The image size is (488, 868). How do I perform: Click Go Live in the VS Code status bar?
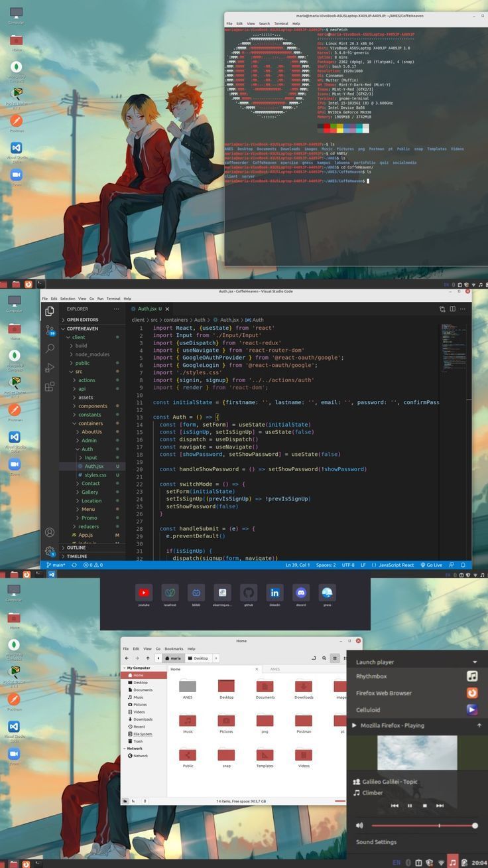coord(431,565)
